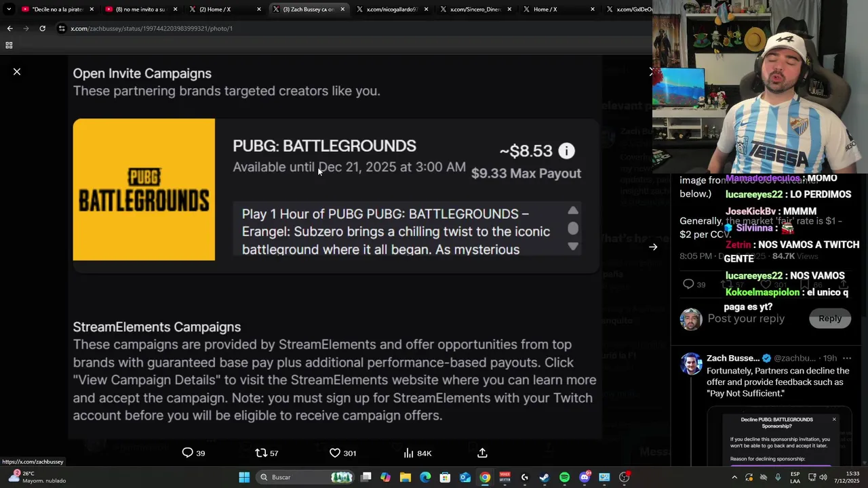Reload the page with the refresh icon
868x488 pixels.
[x=42, y=28]
